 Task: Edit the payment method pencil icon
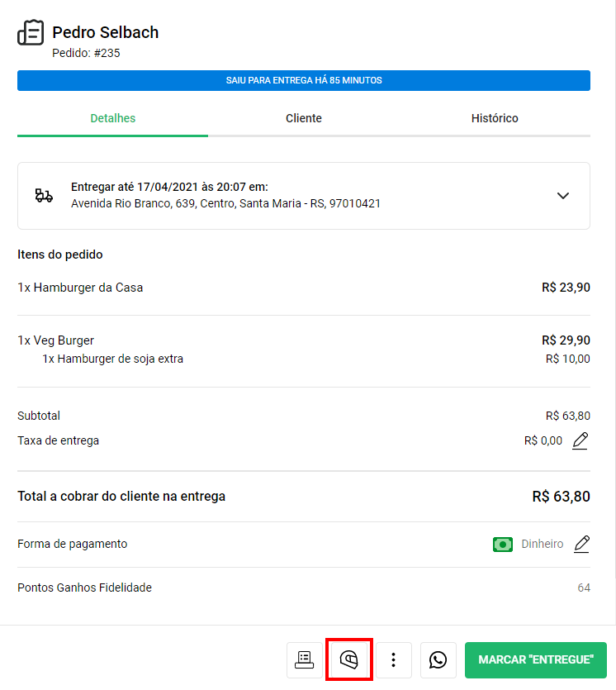pos(582,544)
